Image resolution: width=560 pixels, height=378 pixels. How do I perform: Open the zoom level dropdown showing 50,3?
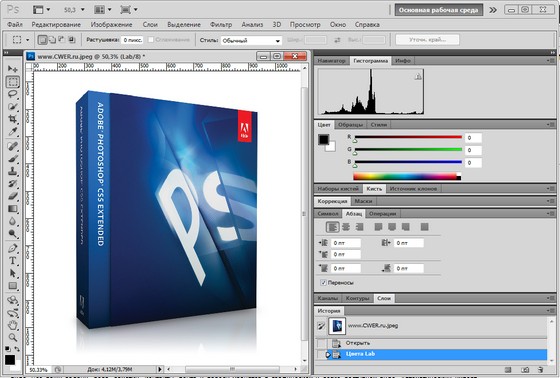[x=74, y=10]
